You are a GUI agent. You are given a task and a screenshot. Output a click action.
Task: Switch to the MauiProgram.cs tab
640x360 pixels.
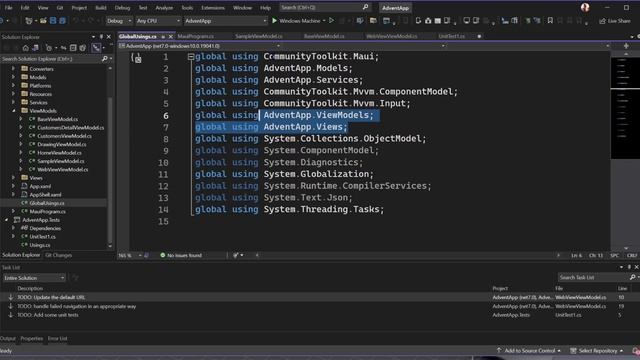[196, 36]
